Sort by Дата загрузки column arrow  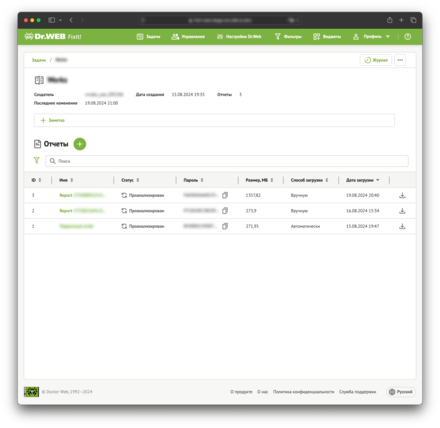tap(378, 180)
